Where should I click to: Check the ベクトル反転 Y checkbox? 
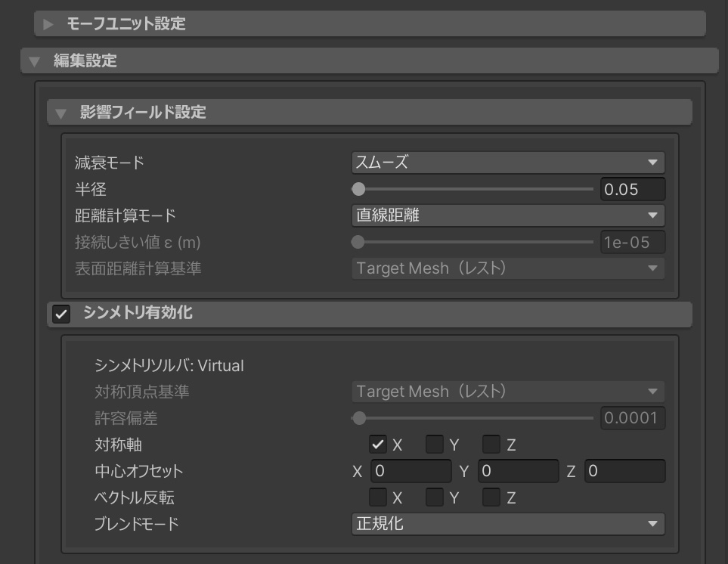(435, 497)
